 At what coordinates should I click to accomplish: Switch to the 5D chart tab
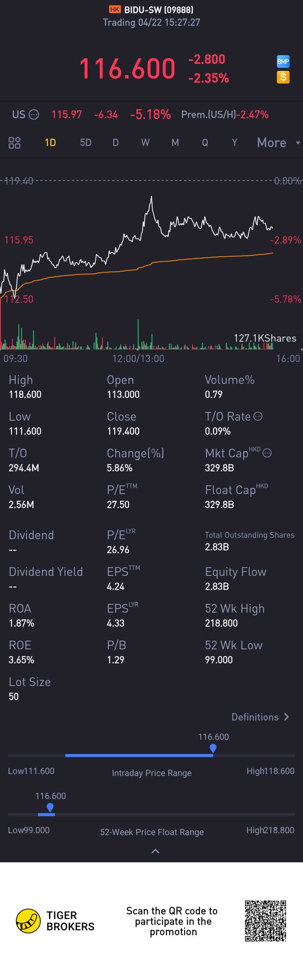pyautogui.click(x=86, y=143)
